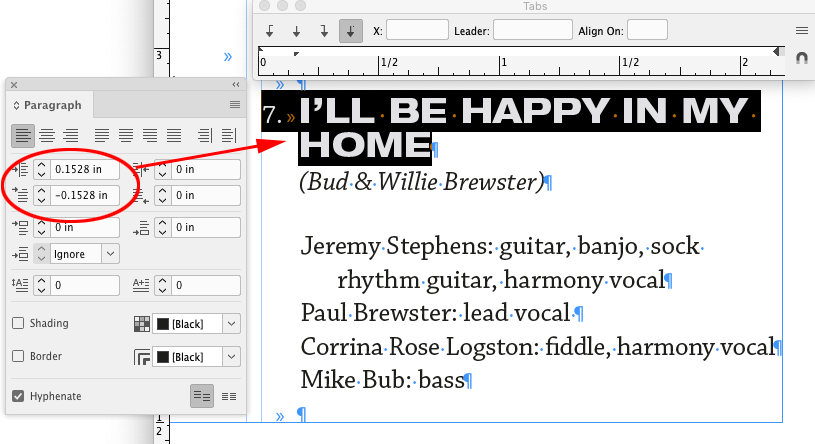
Task: Click in the text 'Mike Bub: bass'
Action: click(x=382, y=380)
